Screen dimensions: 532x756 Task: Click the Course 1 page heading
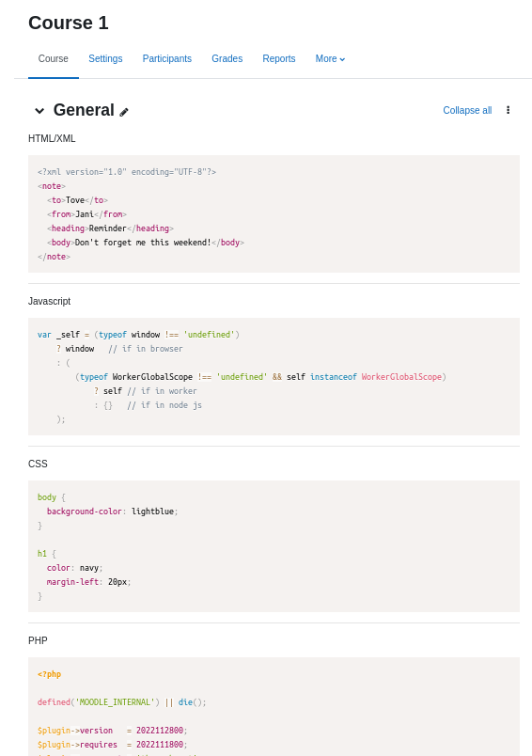pyautogui.click(x=69, y=23)
